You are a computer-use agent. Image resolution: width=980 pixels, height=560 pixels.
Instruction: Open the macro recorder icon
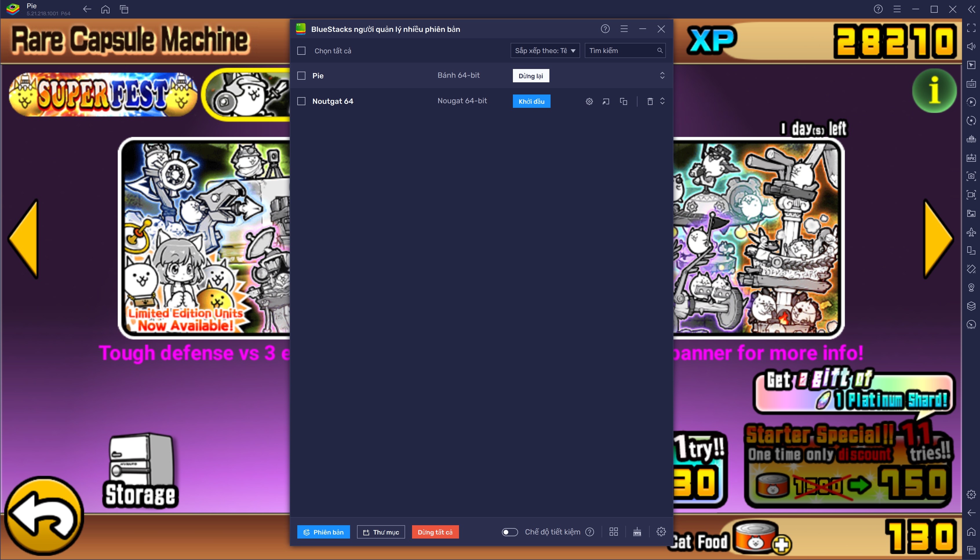(971, 102)
